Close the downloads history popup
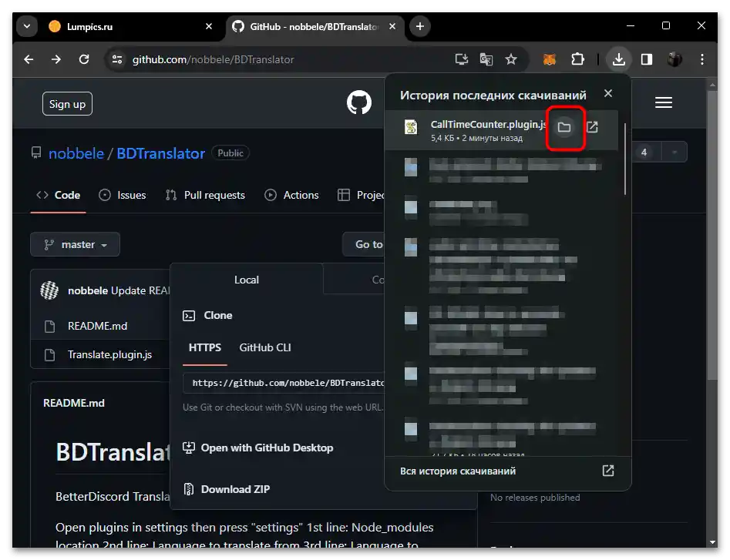Screen dimensions: 730x560 point(608,93)
